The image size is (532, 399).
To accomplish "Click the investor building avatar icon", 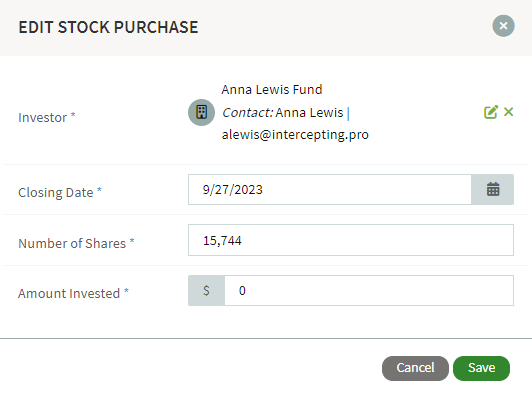I will coord(202,112).
